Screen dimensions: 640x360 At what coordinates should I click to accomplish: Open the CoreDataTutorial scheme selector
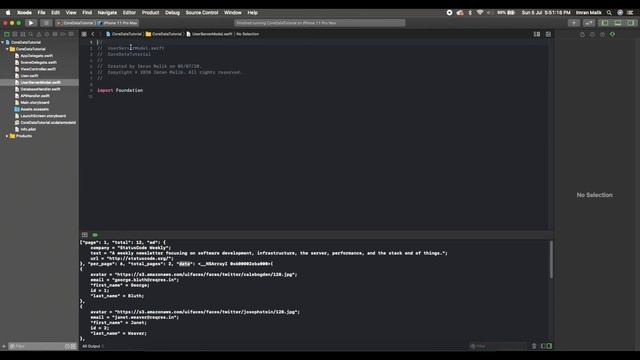76,23
